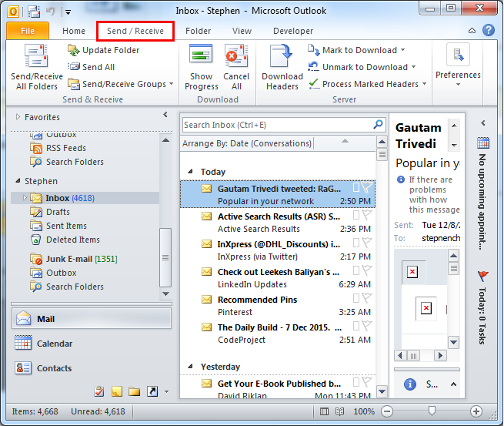
Task: Toggle category box on Active Search Results message
Action: (x=356, y=215)
